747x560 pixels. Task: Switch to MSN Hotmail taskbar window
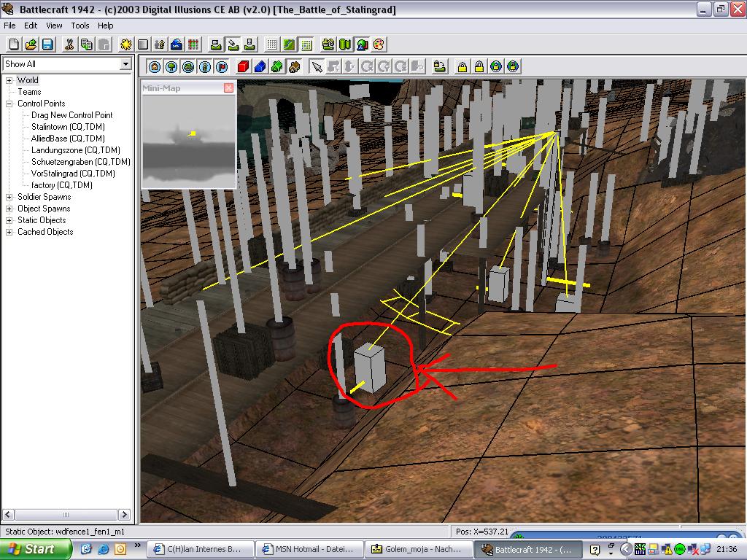(x=309, y=550)
